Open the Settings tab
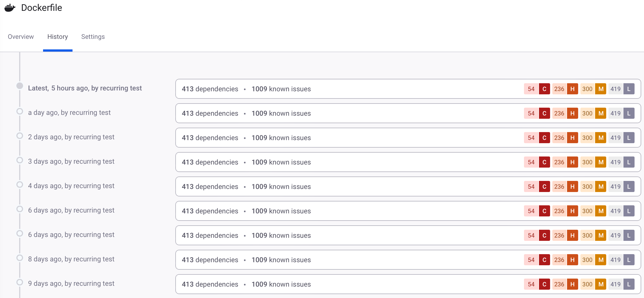This screenshot has height=298, width=644. [93, 37]
